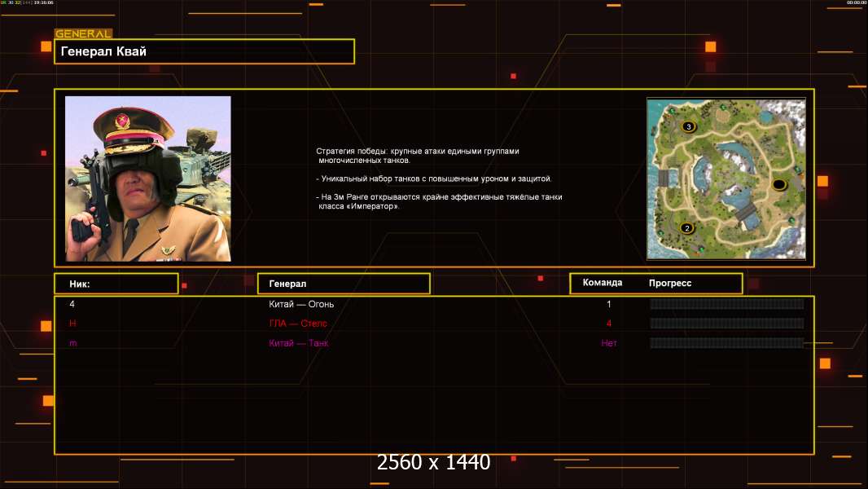Image resolution: width=868 pixels, height=489 pixels.
Task: Click the progress bar for the Китай — Танк player
Action: [726, 343]
